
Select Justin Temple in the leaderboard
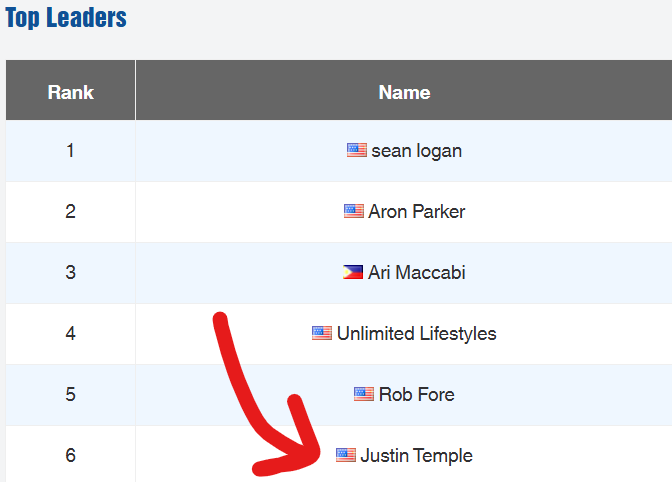tap(416, 455)
